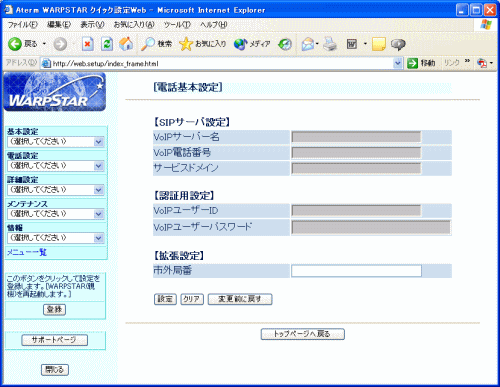Click the リンク links bar label

tap(452, 63)
